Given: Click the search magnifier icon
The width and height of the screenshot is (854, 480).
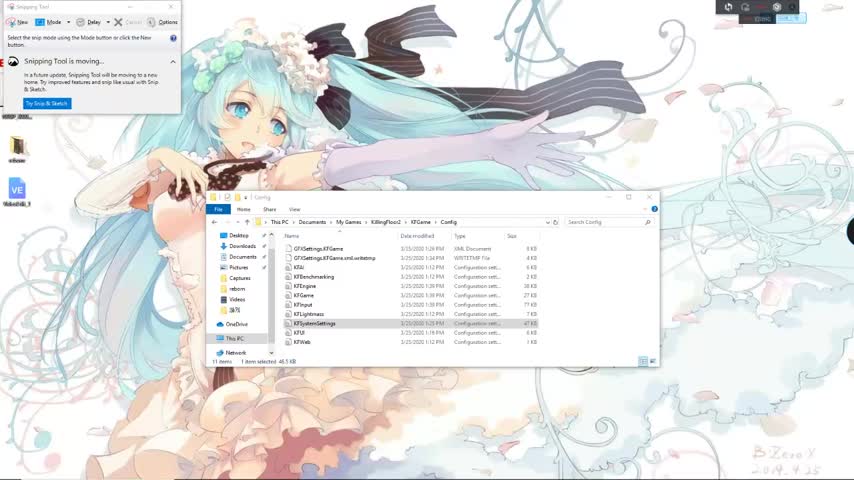Looking at the screenshot, I should pyautogui.click(x=648, y=222).
